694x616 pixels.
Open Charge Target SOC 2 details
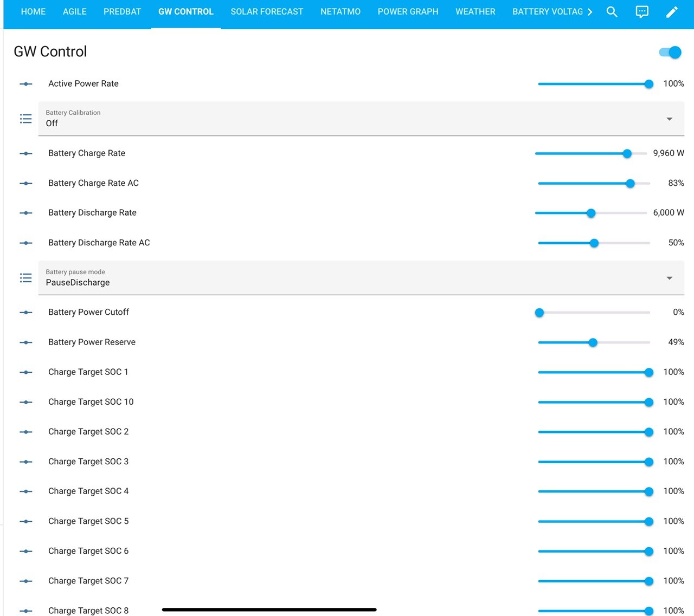pos(88,432)
